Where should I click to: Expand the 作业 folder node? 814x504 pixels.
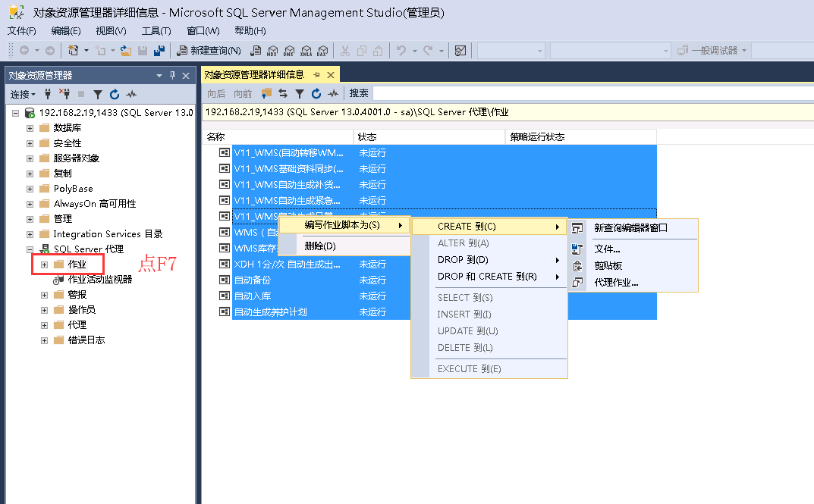tap(45, 265)
